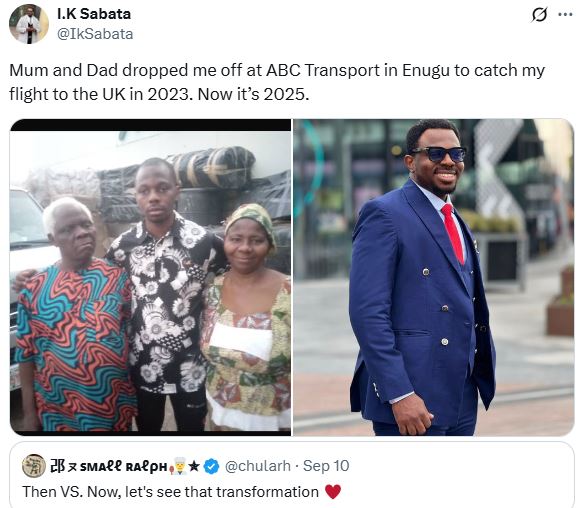This screenshot has width=581, height=508.
Task: Click the Grok slashed-circle icon
Action: click(539, 15)
